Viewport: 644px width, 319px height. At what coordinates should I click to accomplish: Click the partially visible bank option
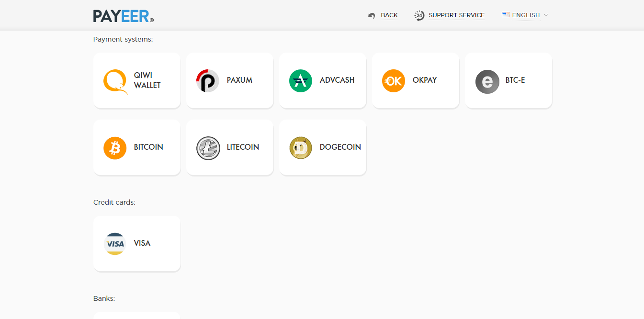pyautogui.click(x=137, y=316)
